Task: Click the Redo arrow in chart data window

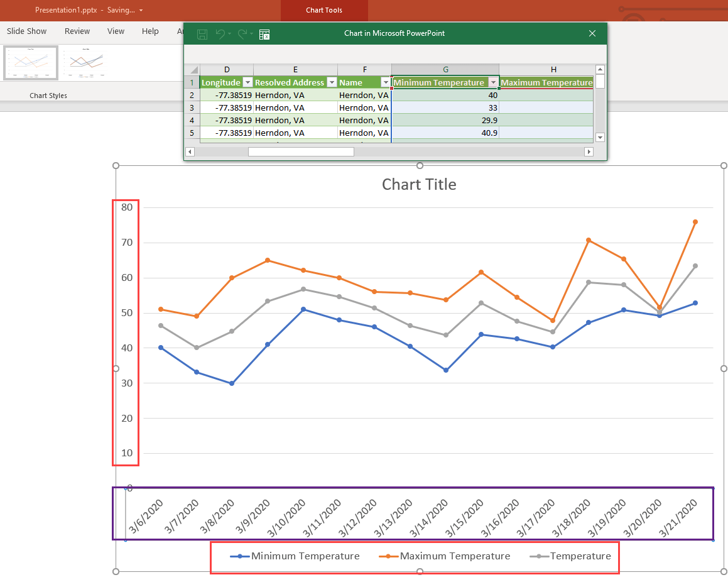Action: coord(242,34)
